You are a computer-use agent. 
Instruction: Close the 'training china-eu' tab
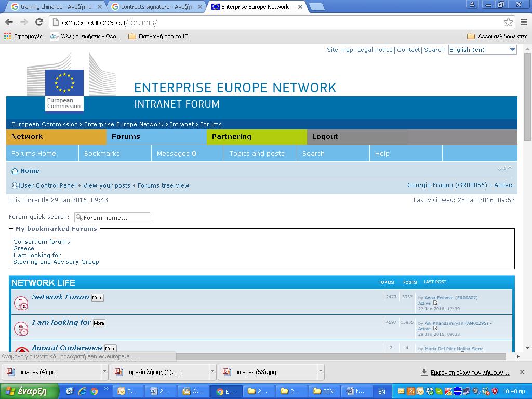(x=99, y=7)
